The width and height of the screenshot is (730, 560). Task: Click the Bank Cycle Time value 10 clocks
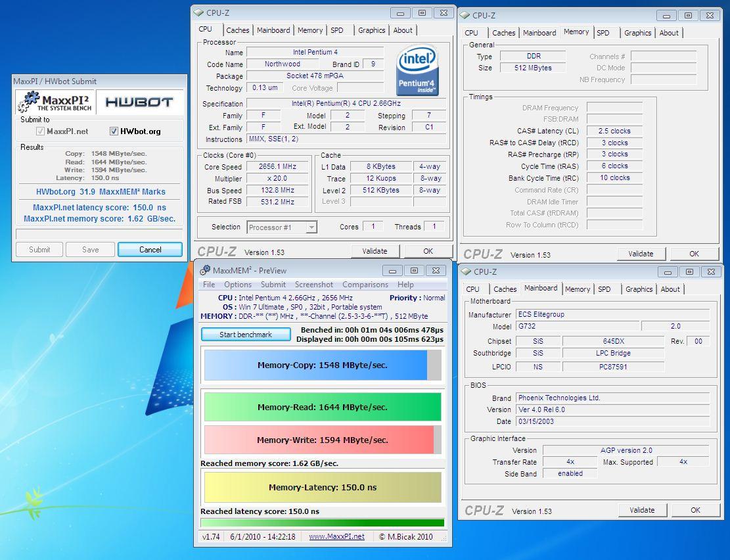click(x=614, y=178)
